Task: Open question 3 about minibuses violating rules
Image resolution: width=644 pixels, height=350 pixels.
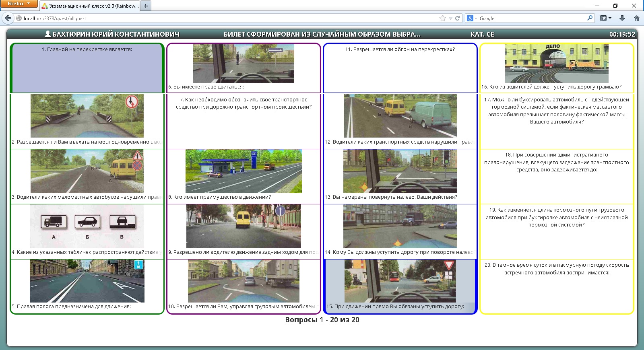Action: (87, 176)
